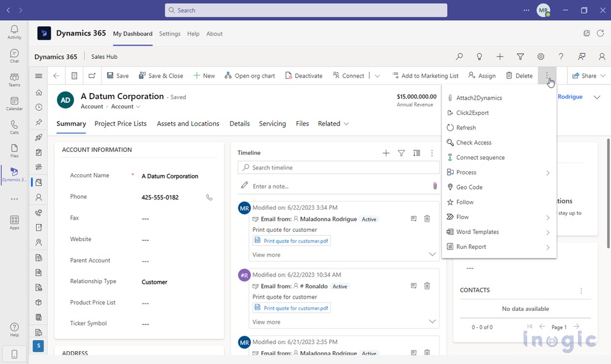Click the Delete command
This screenshot has width=611, height=364.
point(519,76)
